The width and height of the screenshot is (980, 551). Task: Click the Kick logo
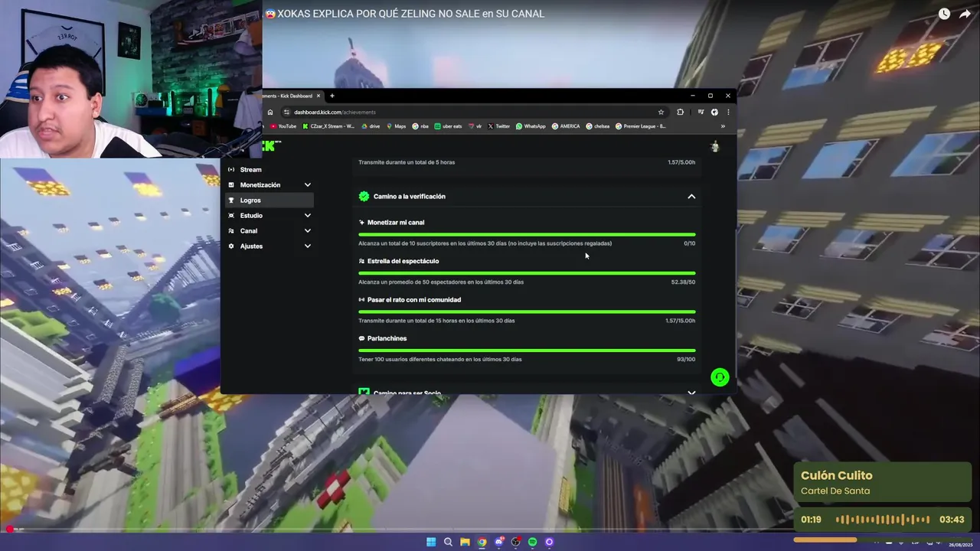(270, 145)
